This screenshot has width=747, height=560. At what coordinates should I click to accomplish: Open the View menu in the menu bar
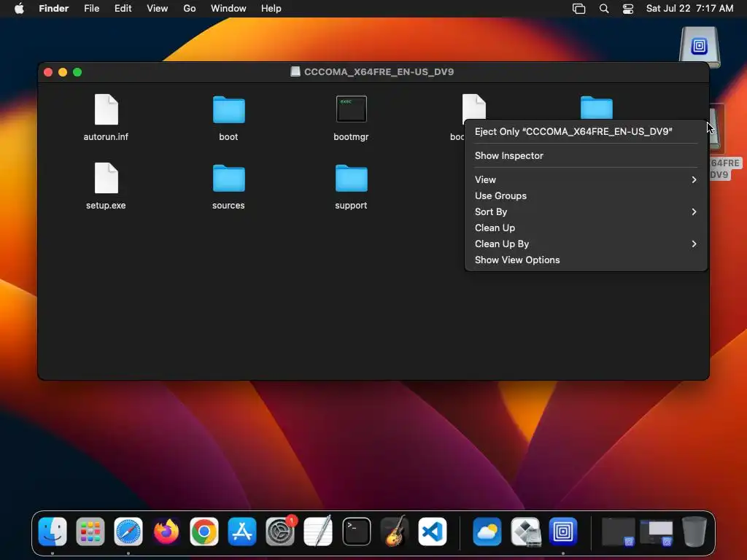click(158, 9)
